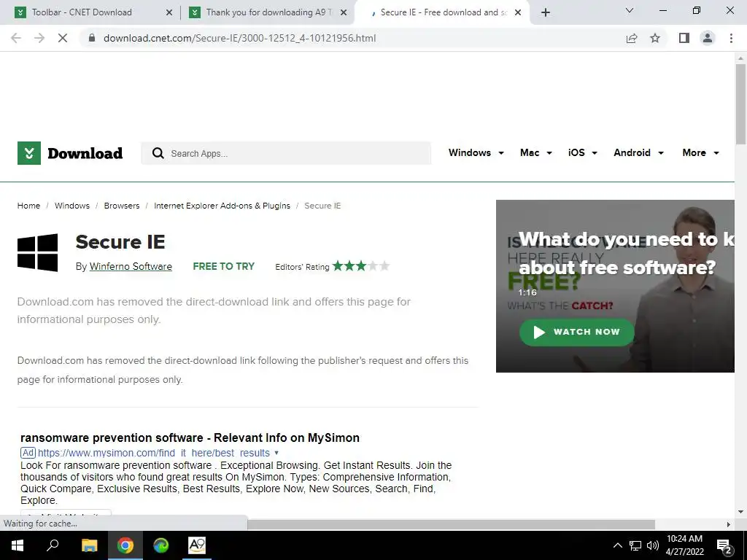Open a new tab with plus button
This screenshot has height=560, width=747.
click(x=546, y=12)
